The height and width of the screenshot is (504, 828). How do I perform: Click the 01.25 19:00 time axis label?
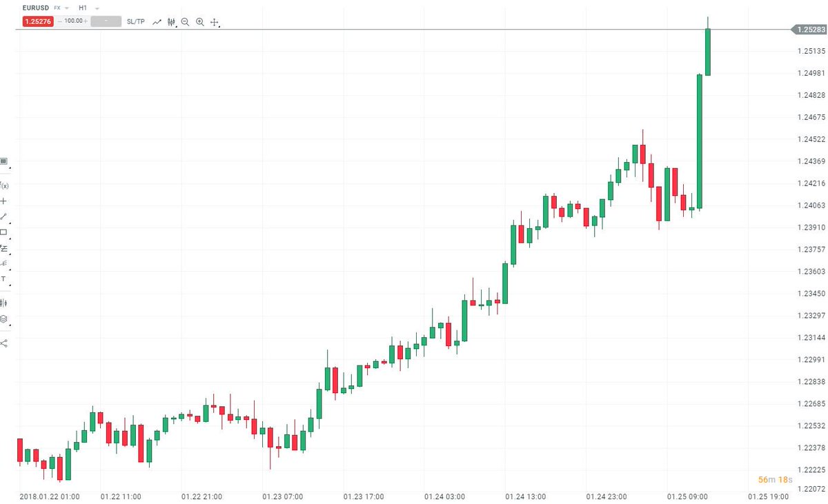[768, 496]
